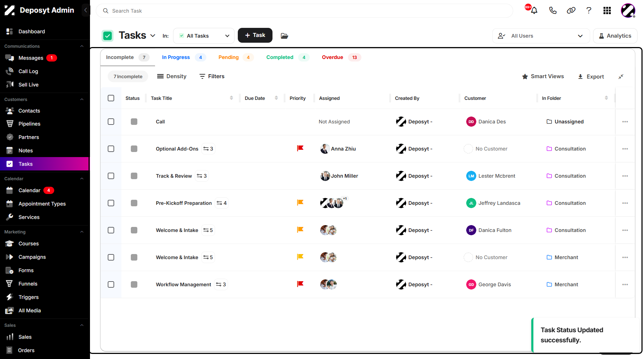This screenshot has width=644, height=359.
Task: Check the Pre-Kickoff Preparation row checkbox
Action: (x=111, y=203)
